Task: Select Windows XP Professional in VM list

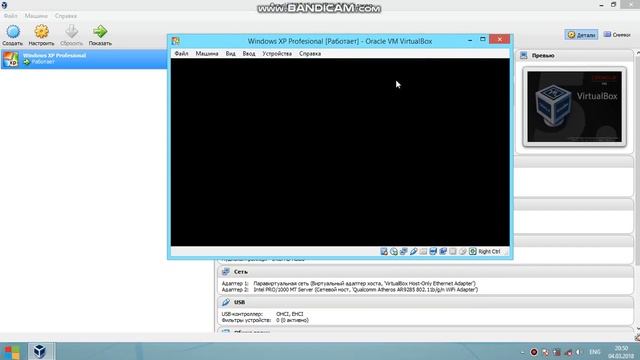Action: pos(84,59)
